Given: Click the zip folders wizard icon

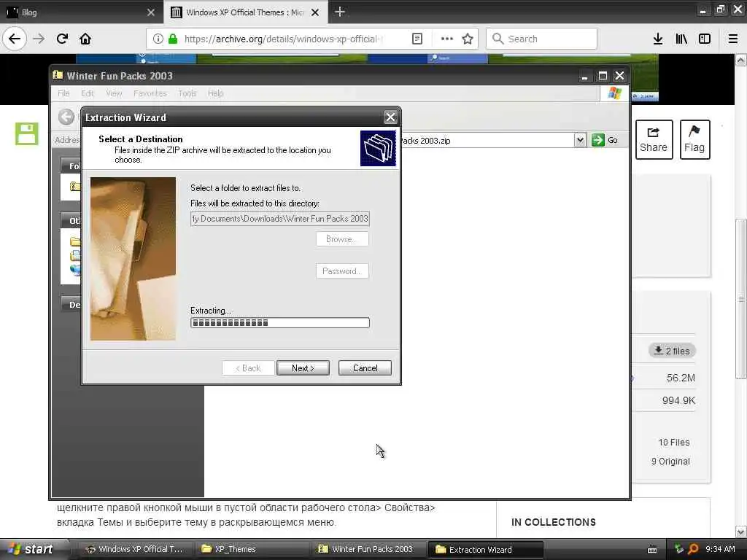Looking at the screenshot, I should point(378,148).
